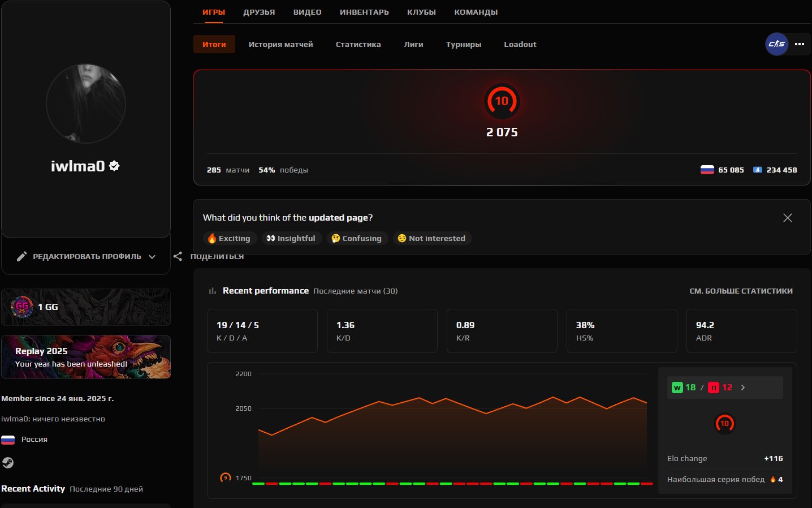
Task: Toggle the Not interested feedback chip
Action: (x=432, y=238)
